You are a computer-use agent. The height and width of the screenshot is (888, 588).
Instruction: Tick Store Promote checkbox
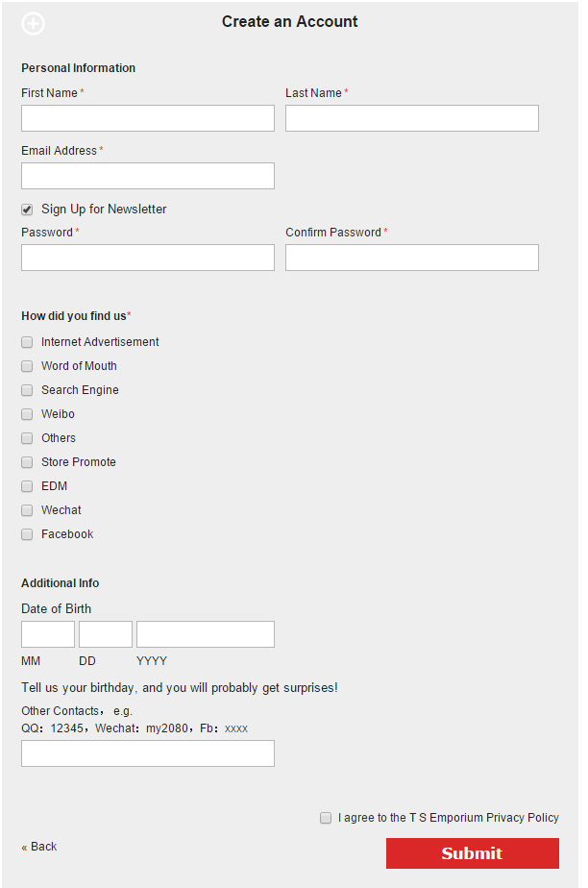[27, 462]
